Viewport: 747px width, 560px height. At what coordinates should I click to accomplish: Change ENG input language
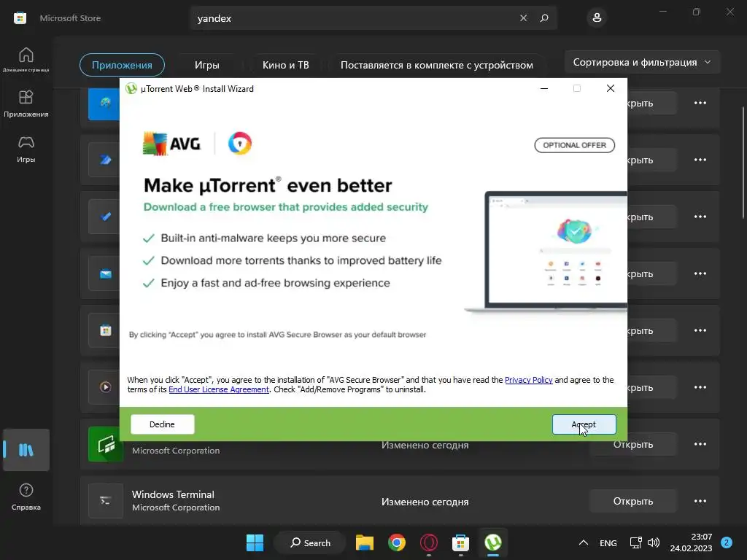[x=608, y=542]
